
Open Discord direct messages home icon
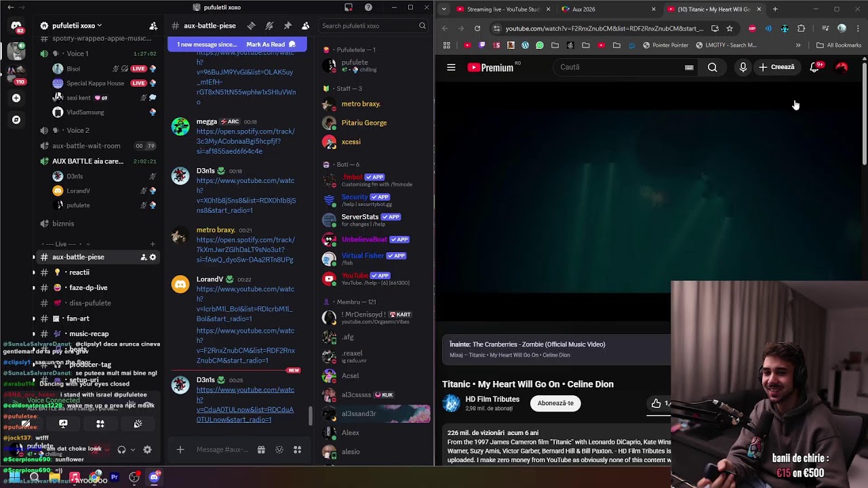pos(16,26)
